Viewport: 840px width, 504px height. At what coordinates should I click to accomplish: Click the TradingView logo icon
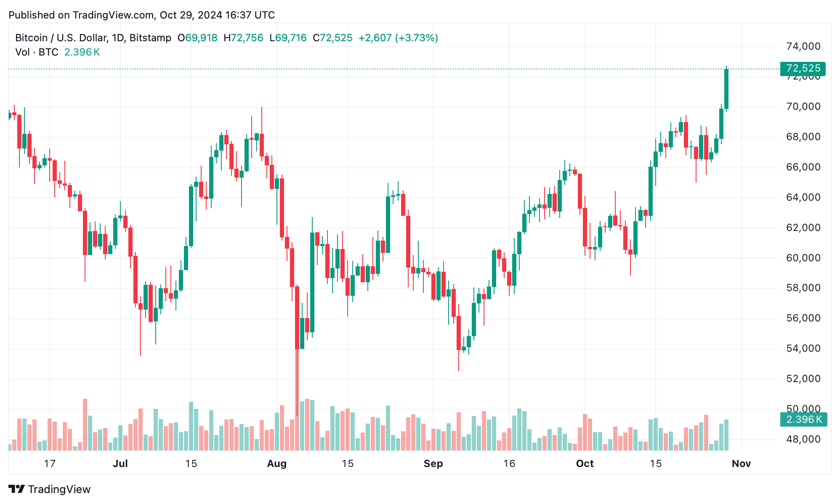pos(16,489)
